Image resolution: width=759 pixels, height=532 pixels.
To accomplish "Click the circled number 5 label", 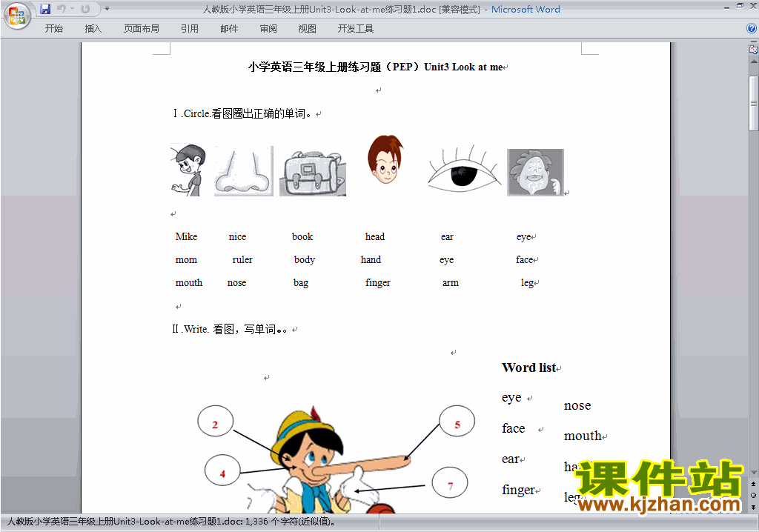I will coord(457,421).
